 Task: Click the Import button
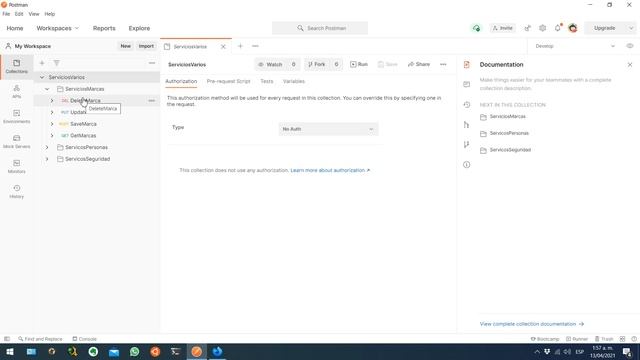(146, 46)
